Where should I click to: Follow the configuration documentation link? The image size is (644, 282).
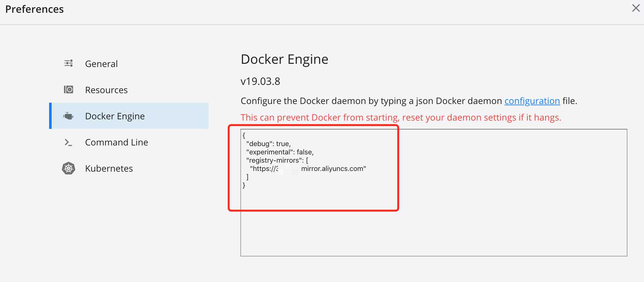click(x=532, y=101)
